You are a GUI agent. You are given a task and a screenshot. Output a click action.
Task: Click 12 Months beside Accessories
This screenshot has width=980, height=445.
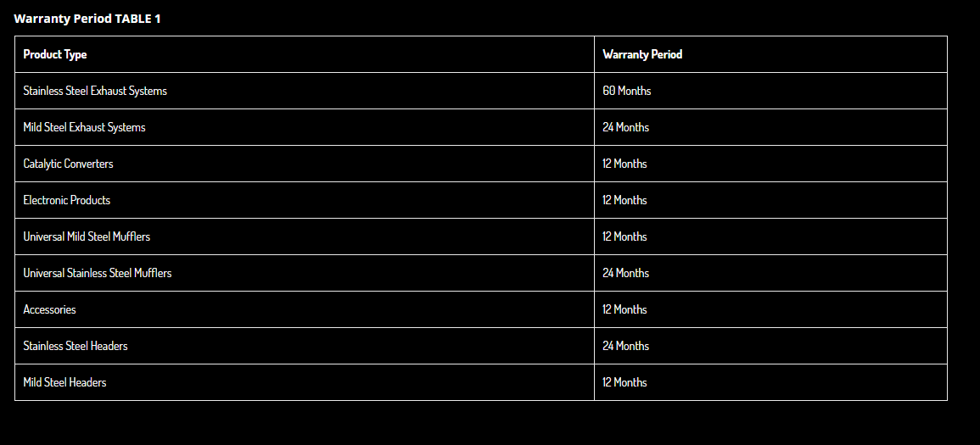point(625,309)
